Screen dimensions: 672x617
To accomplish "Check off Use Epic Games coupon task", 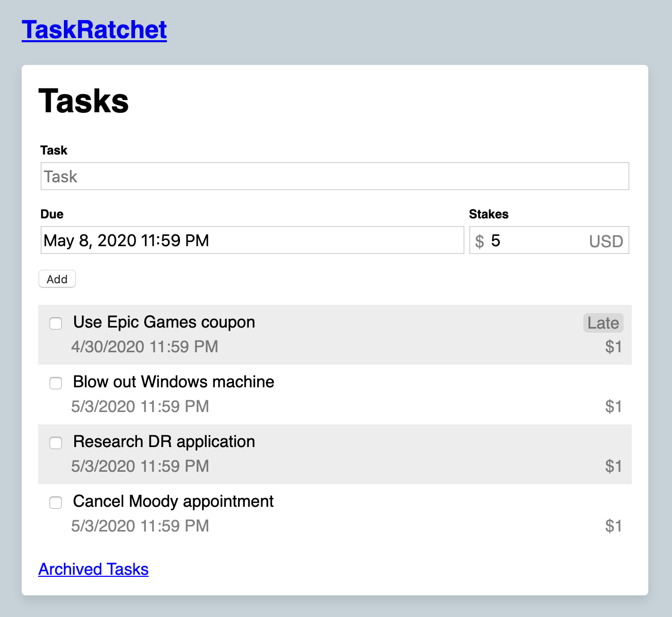I will tap(56, 323).
